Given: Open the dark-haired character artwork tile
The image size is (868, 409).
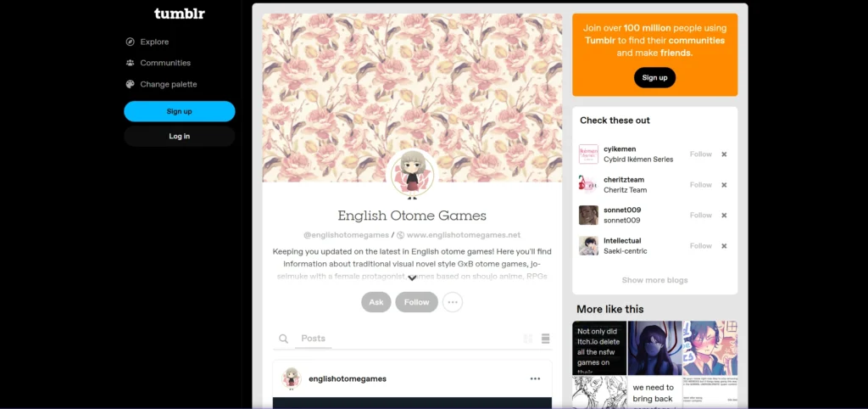Looking at the screenshot, I should [x=655, y=348].
